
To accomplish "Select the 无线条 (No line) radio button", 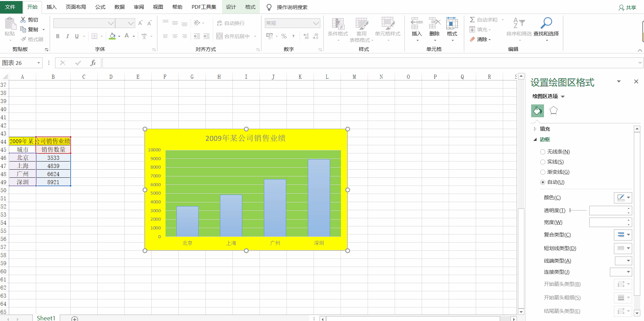I will coord(543,152).
